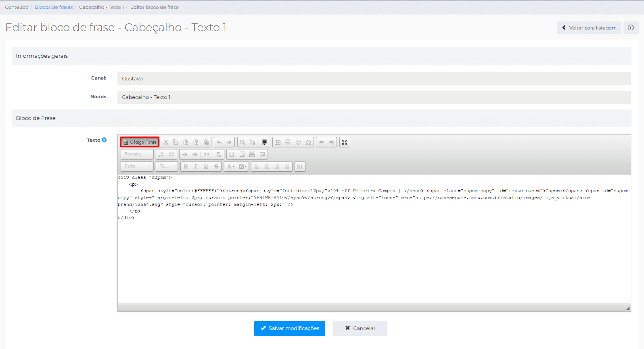
Task: Open the Replace tool icon
Action: tap(253, 142)
